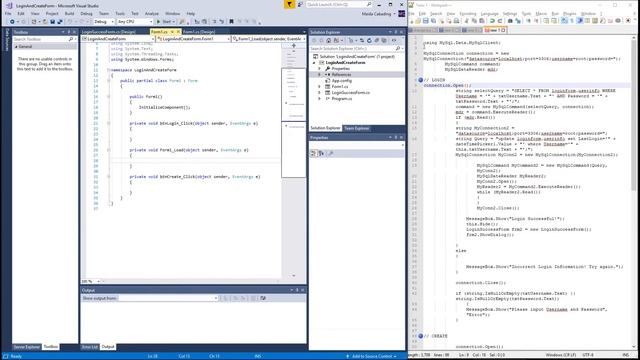The height and width of the screenshot is (360, 640).
Task: Expand the Form1.cs node in Solution Explorer
Action: click(320, 87)
